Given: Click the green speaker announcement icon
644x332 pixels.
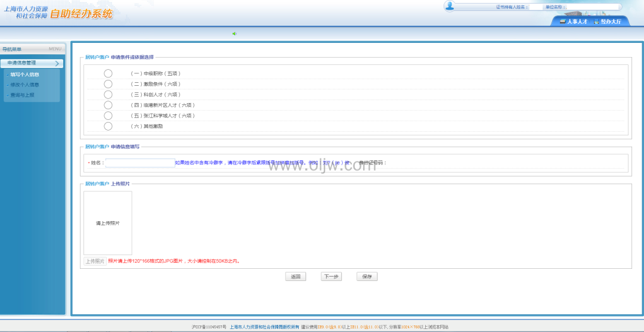Looking at the screenshot, I should (234, 33).
